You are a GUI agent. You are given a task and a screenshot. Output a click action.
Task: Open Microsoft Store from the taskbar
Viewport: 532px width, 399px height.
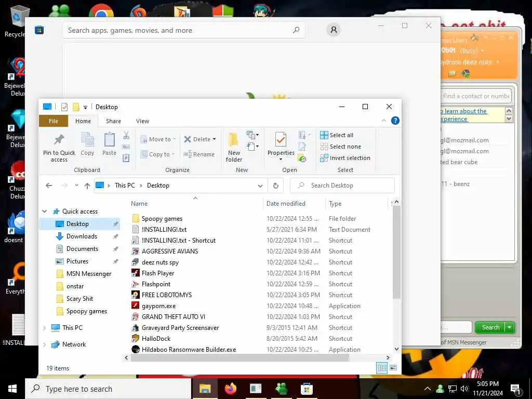[x=307, y=389]
